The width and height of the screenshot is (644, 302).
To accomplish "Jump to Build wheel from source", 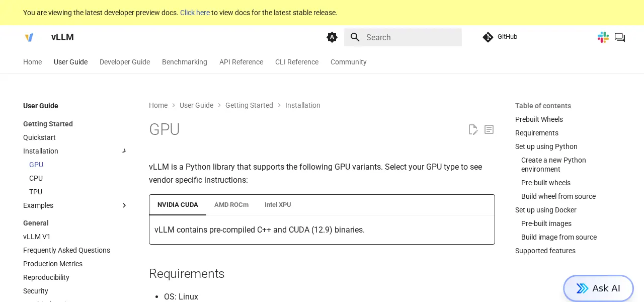I will pos(558,196).
